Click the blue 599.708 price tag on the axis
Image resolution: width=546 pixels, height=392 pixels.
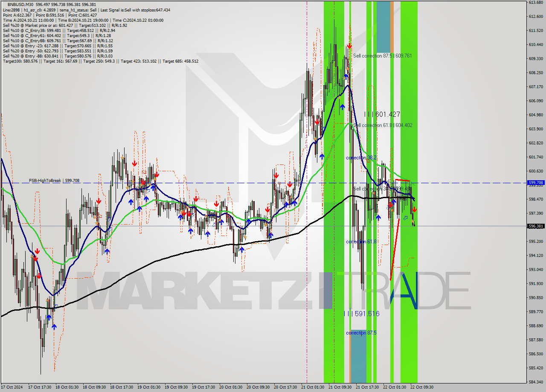coord(536,182)
